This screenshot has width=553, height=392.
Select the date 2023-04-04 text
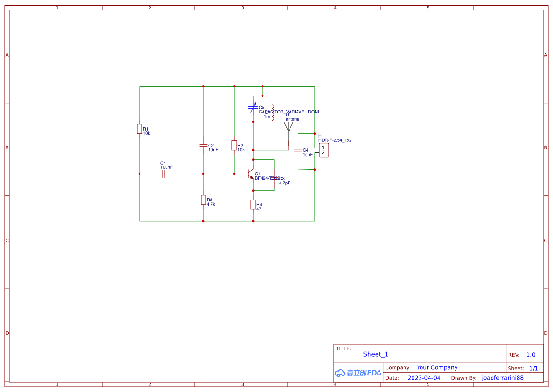(424, 378)
